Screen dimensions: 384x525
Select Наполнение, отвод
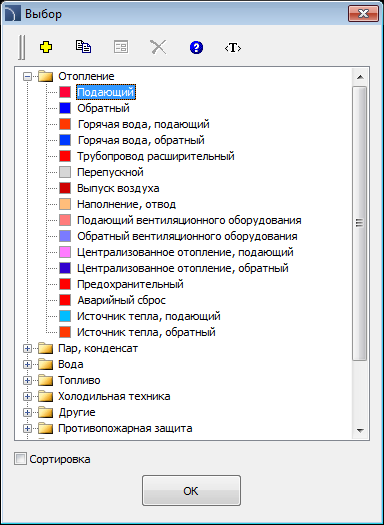(127, 204)
